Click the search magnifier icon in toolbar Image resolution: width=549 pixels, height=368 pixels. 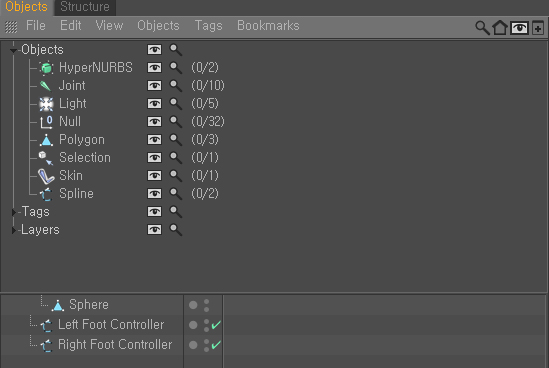pyautogui.click(x=482, y=28)
